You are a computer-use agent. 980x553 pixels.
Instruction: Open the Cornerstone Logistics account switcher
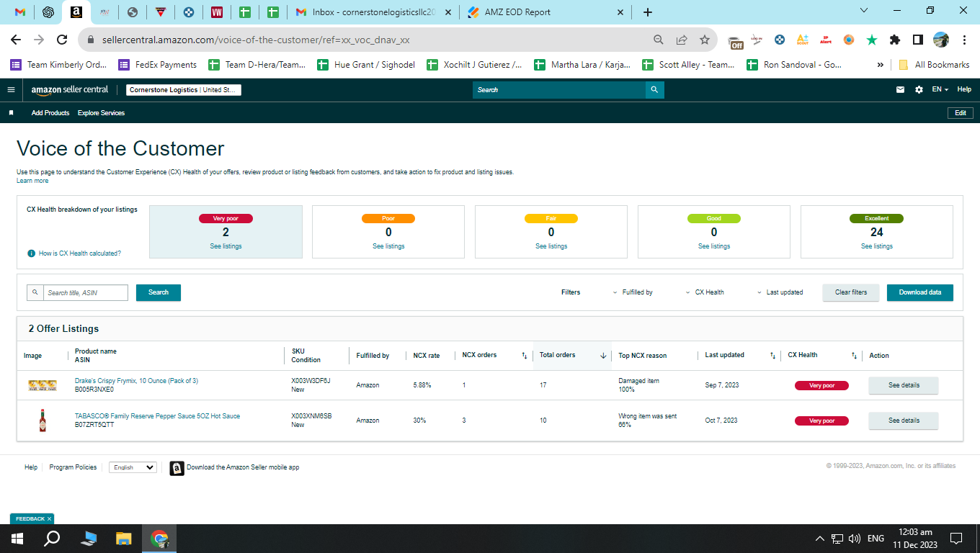[x=184, y=90]
